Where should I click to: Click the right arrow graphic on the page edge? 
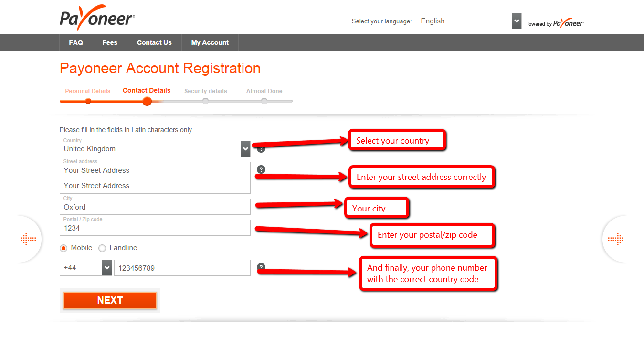[x=616, y=239]
